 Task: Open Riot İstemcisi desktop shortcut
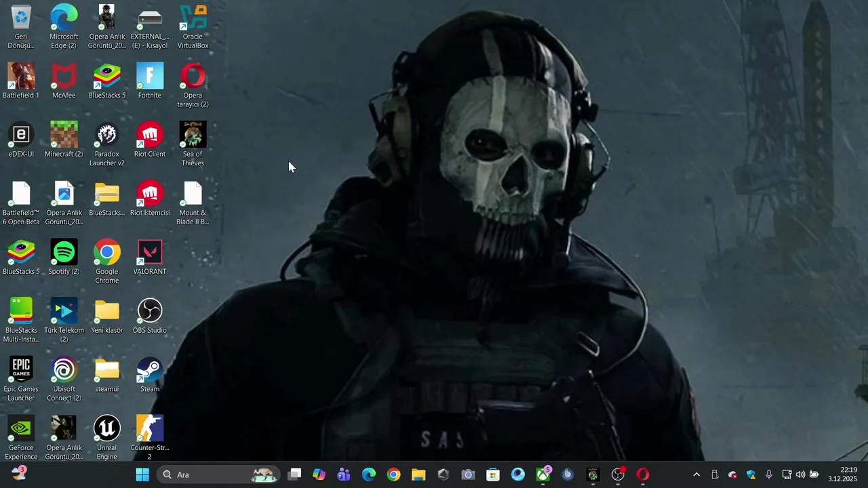(150, 199)
